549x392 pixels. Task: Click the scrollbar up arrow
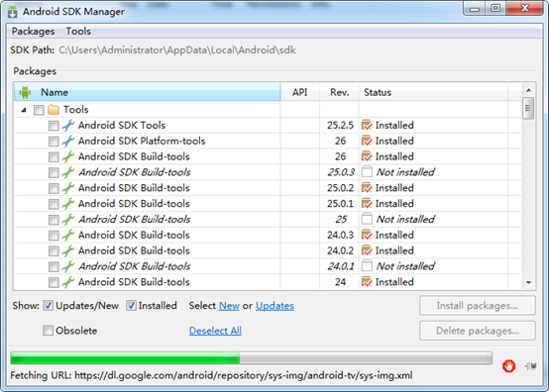click(x=528, y=90)
